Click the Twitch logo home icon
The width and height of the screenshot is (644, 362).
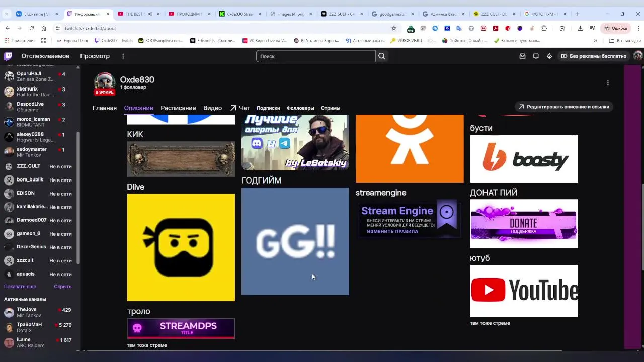(x=8, y=56)
